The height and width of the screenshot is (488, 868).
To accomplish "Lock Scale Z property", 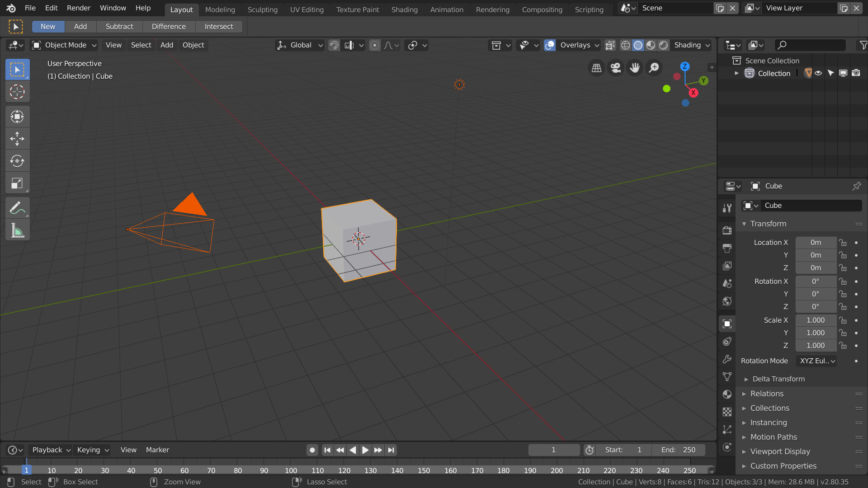I will 843,346.
